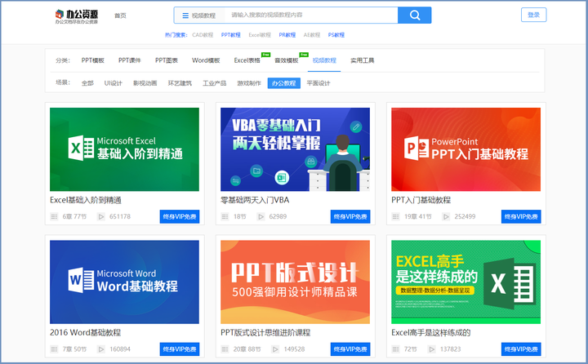Screen dimensions: 588x364
Task: Open the Word基础教程 course thumbnail
Action: click(x=124, y=282)
